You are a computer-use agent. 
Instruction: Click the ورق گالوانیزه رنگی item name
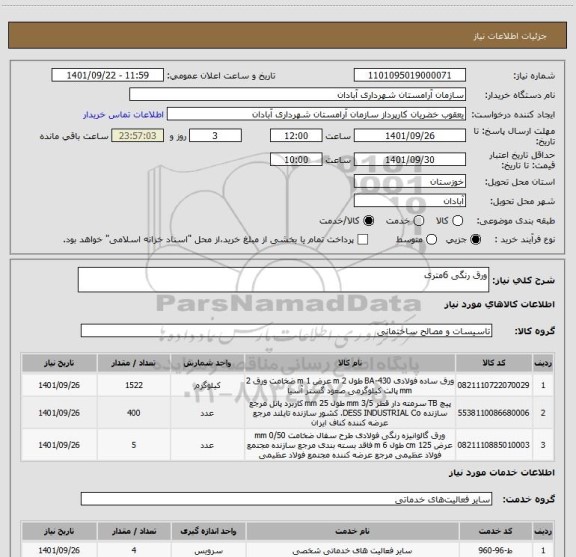tap(350, 445)
